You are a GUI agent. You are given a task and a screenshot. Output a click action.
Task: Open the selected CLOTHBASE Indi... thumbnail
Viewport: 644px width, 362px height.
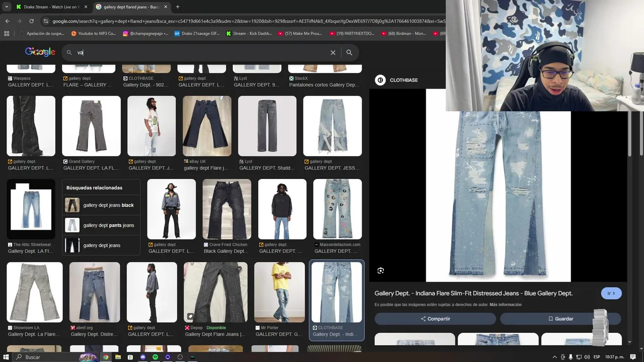coord(337,292)
